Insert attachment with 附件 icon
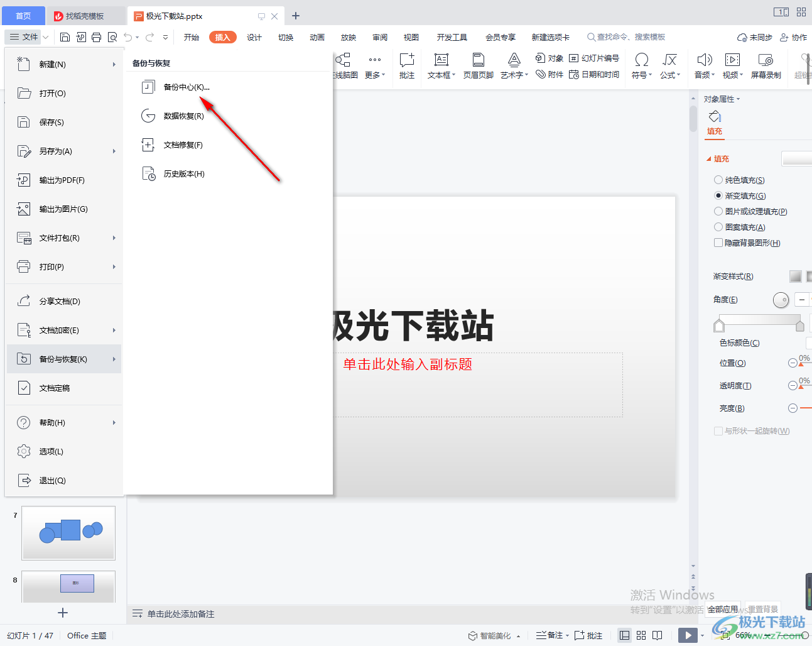 point(549,74)
